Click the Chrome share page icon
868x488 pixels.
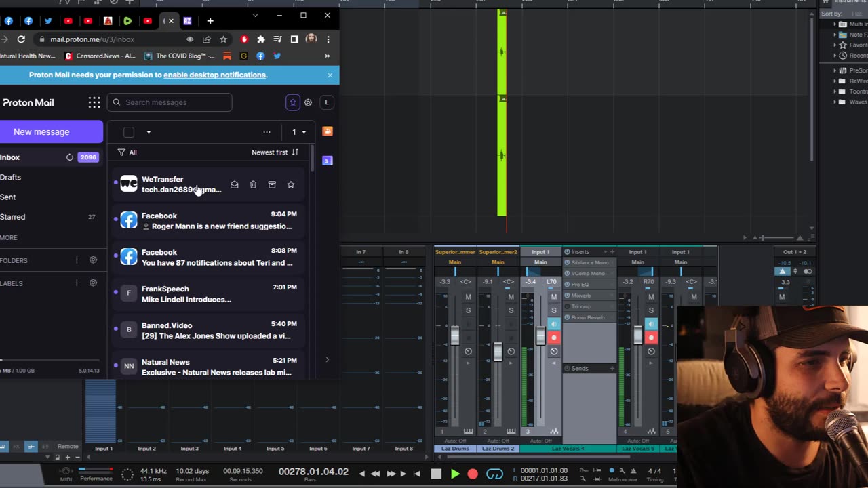coord(207,39)
